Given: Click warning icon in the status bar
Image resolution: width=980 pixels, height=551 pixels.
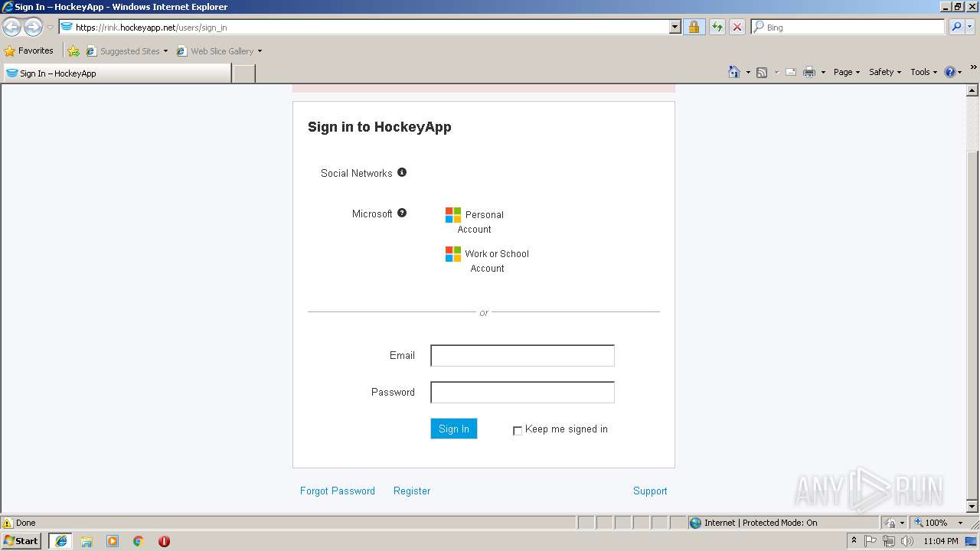Looking at the screenshot, I should 8,523.
